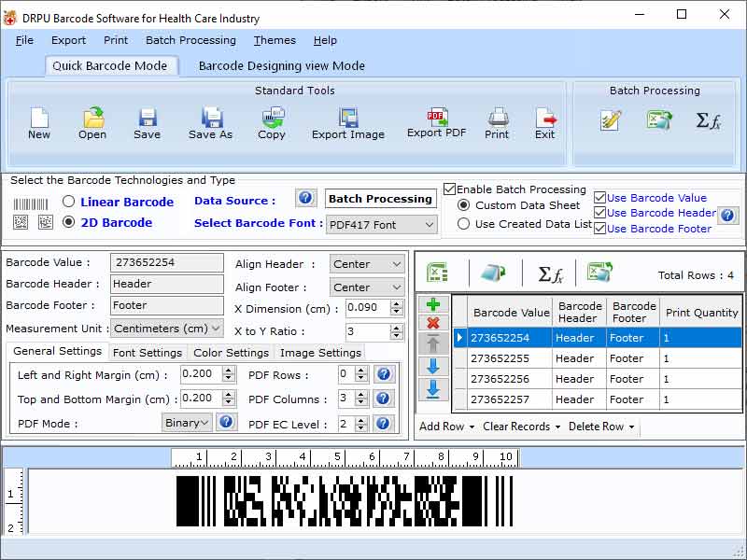Copy the current barcode design
Image resolution: width=747 pixels, height=560 pixels.
[x=272, y=121]
